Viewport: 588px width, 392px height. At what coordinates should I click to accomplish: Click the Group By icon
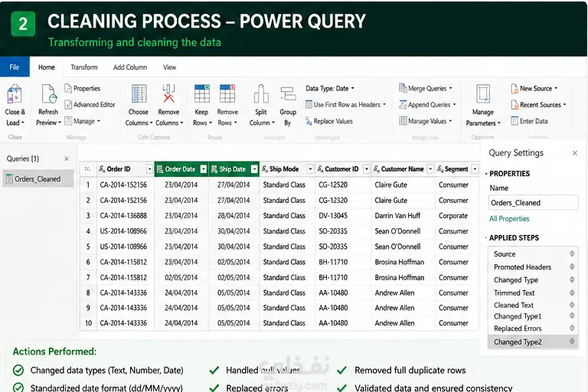pos(288,93)
